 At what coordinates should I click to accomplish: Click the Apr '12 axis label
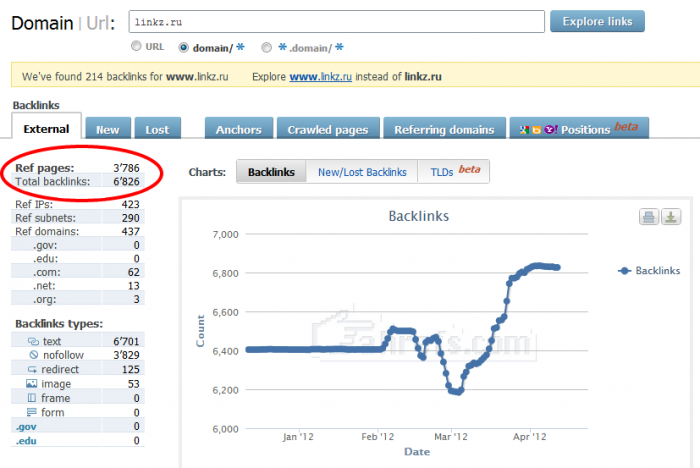pos(529,437)
